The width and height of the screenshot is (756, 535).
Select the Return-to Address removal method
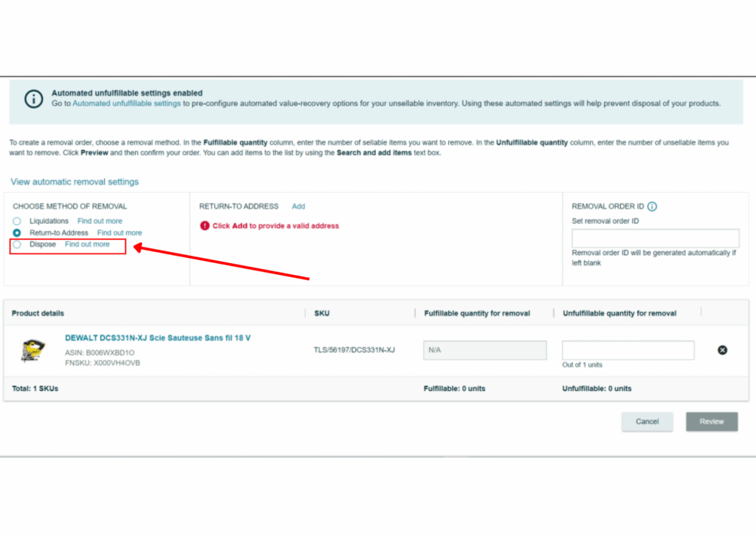(x=16, y=232)
